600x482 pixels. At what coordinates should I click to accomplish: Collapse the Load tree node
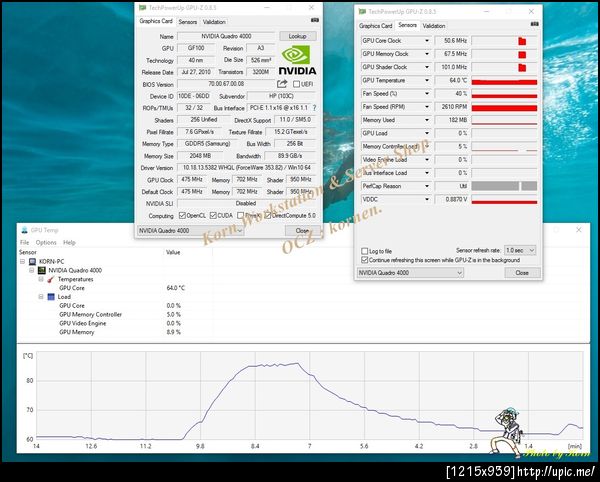pos(41,297)
